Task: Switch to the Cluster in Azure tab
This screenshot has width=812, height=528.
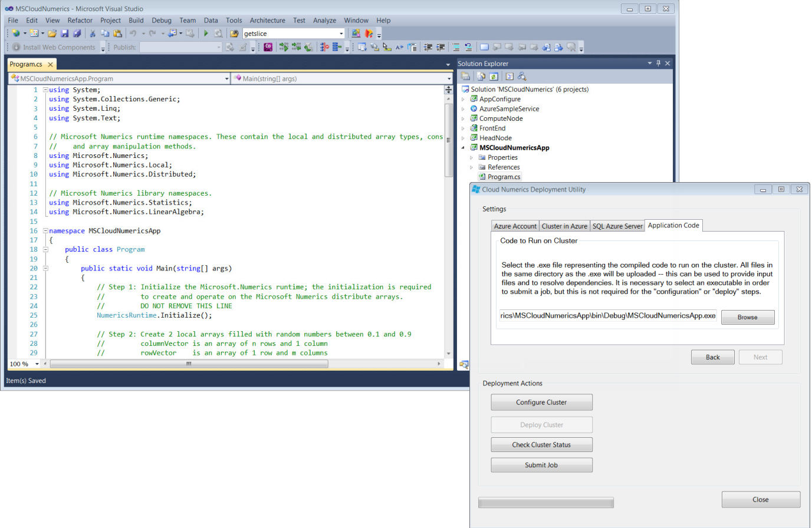Action: 564,226
